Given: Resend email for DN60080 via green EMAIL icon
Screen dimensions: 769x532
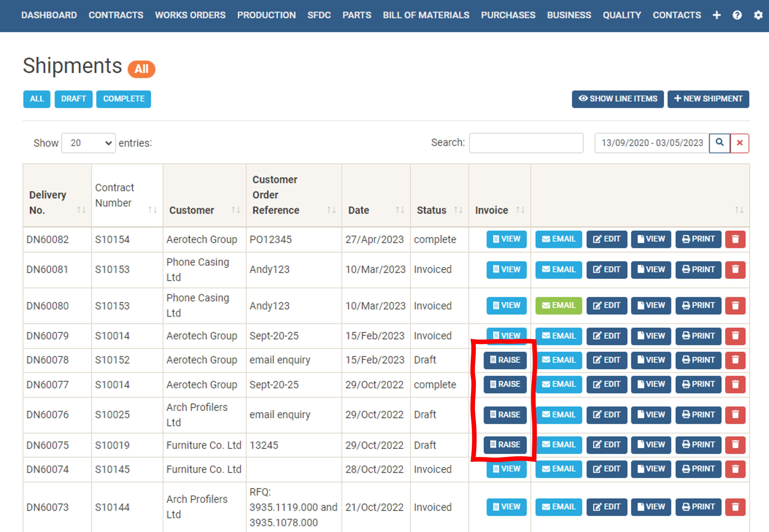Looking at the screenshot, I should click(x=559, y=305).
